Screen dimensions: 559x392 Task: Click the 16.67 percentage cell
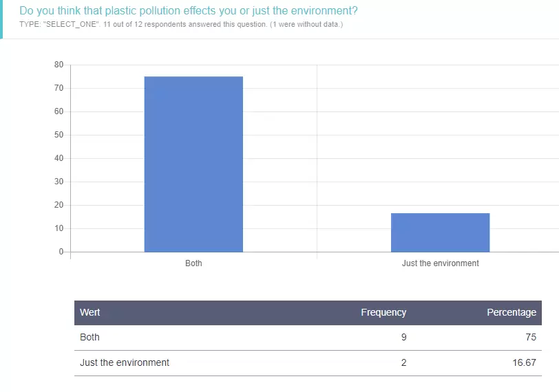tap(524, 362)
